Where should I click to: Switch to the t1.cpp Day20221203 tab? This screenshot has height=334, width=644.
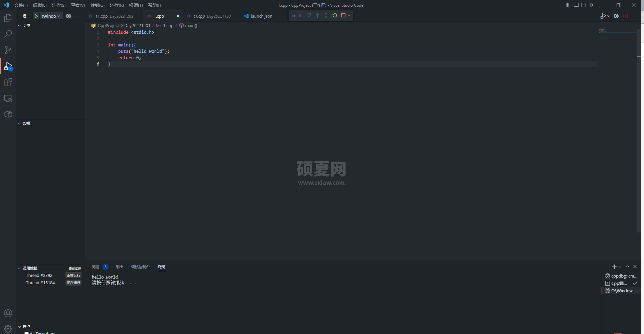click(x=114, y=16)
